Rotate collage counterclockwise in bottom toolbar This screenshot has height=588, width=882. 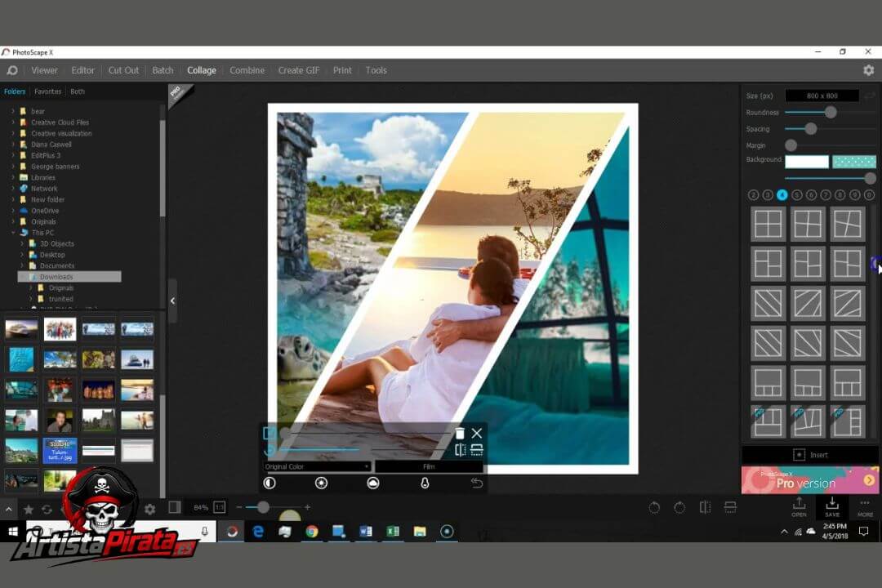tap(654, 507)
